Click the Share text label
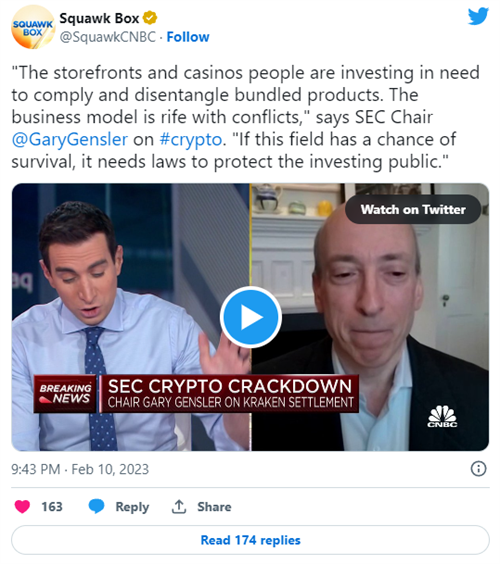 214,507
